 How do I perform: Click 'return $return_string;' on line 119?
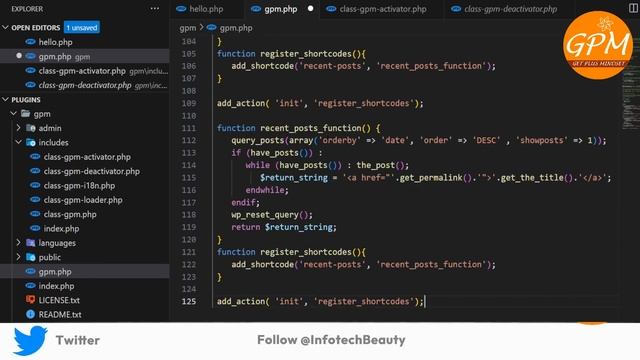[284, 227]
